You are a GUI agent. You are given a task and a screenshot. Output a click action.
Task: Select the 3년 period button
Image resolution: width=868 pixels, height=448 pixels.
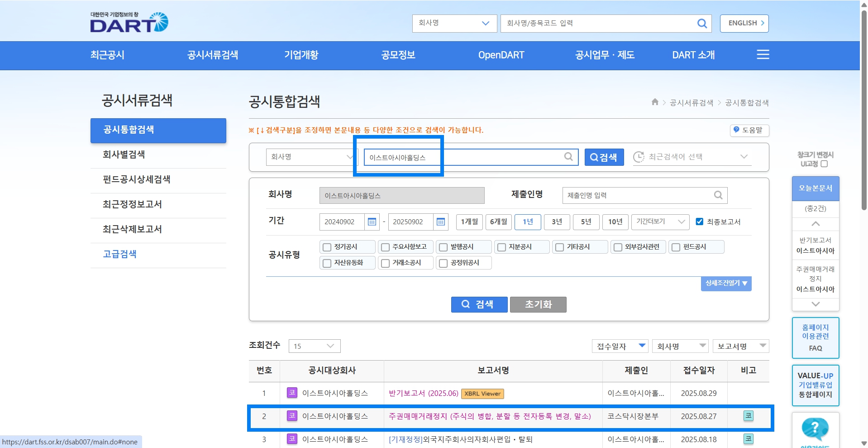point(557,222)
